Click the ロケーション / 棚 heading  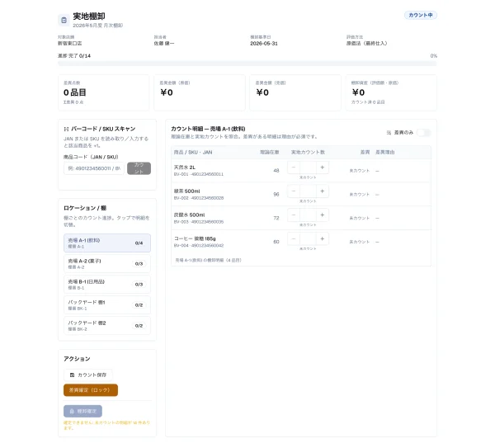[85, 208]
